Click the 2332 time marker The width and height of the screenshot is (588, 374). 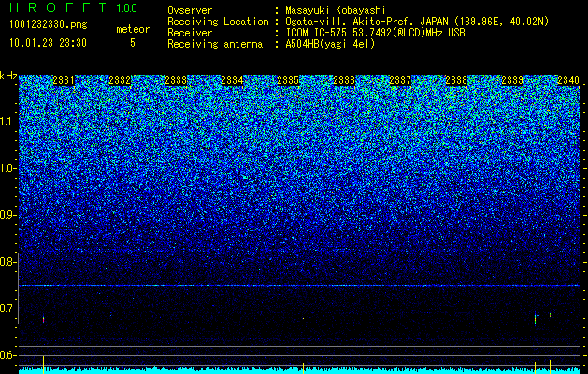[120, 80]
